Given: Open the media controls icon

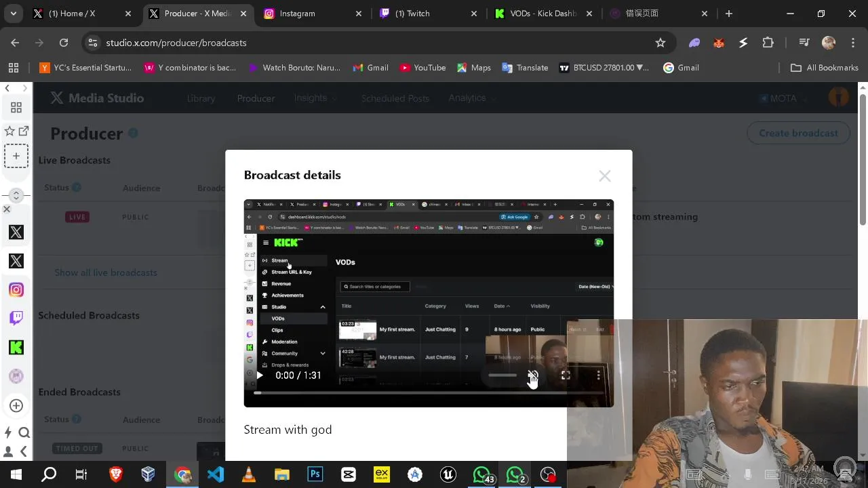Looking at the screenshot, I should [804, 43].
